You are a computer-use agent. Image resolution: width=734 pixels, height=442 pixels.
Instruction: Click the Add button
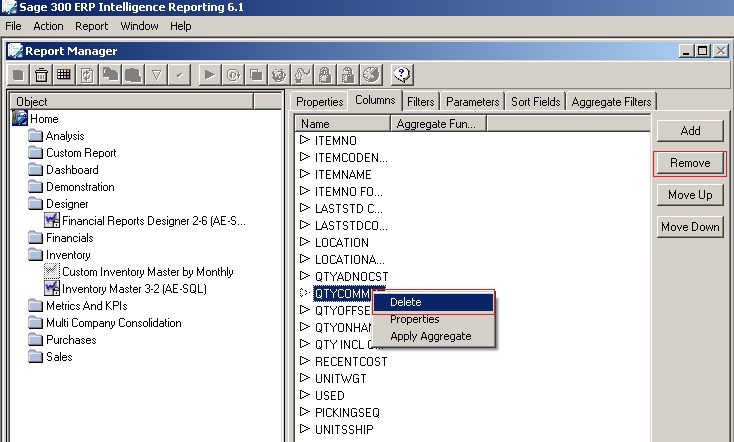tap(690, 131)
